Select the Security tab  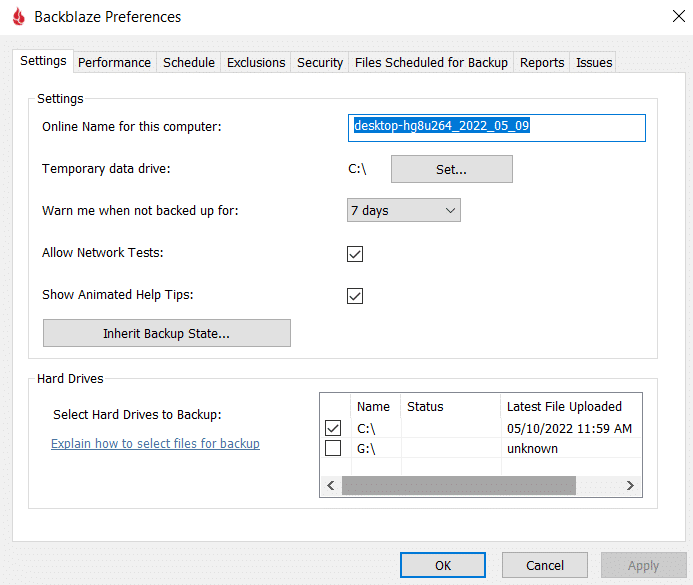click(x=320, y=63)
